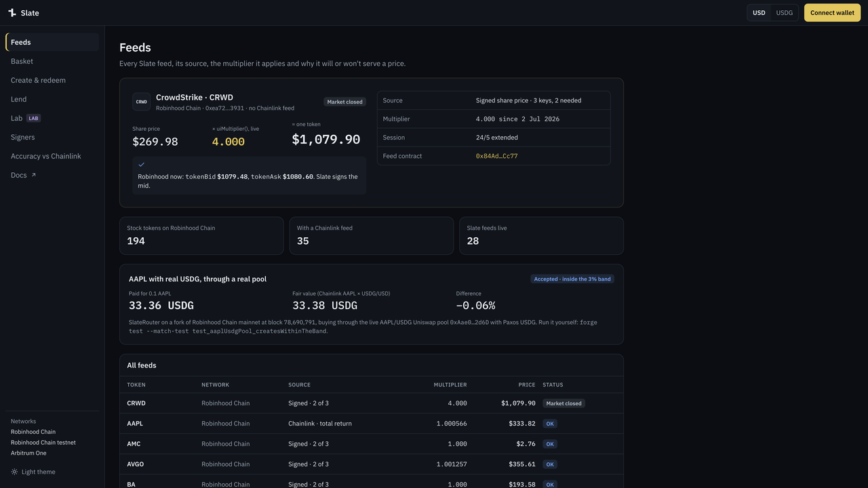868x488 pixels.
Task: Select the Robinhood Chain network
Action: pos(33,432)
